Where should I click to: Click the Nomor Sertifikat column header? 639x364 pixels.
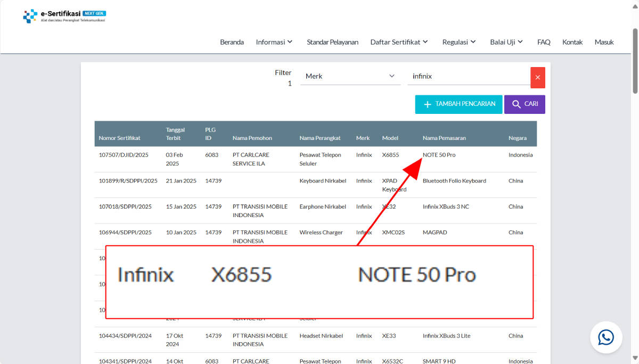point(120,138)
